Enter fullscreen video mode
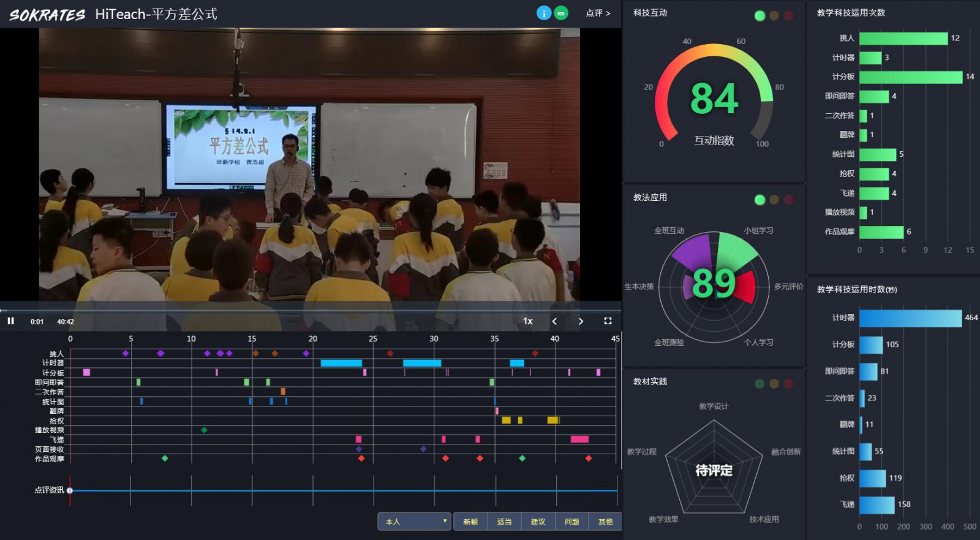 tap(608, 321)
